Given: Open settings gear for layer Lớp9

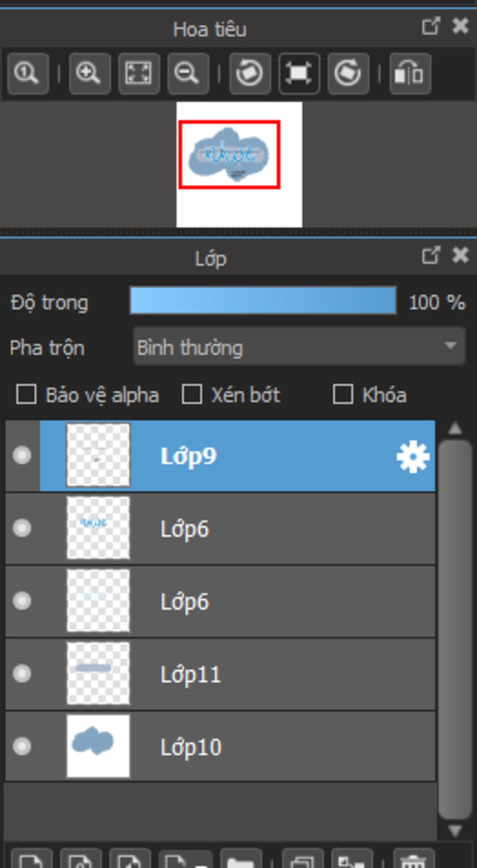Looking at the screenshot, I should tap(413, 457).
